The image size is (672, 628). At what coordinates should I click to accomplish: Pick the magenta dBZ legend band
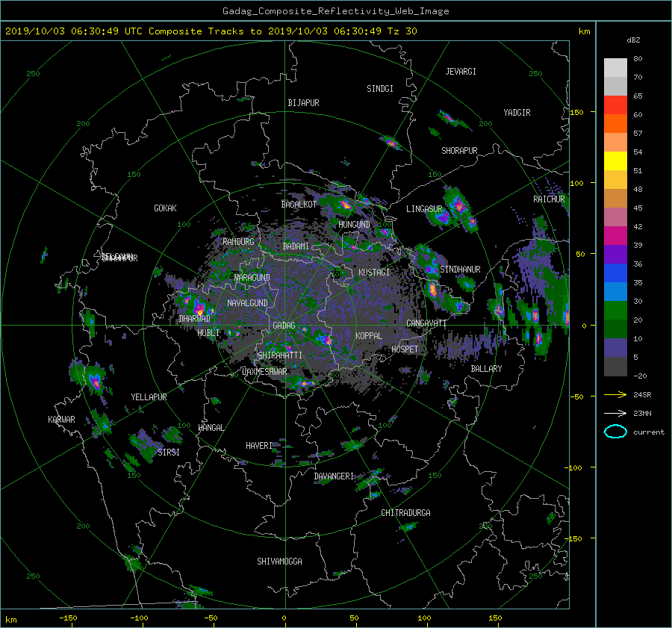point(615,235)
